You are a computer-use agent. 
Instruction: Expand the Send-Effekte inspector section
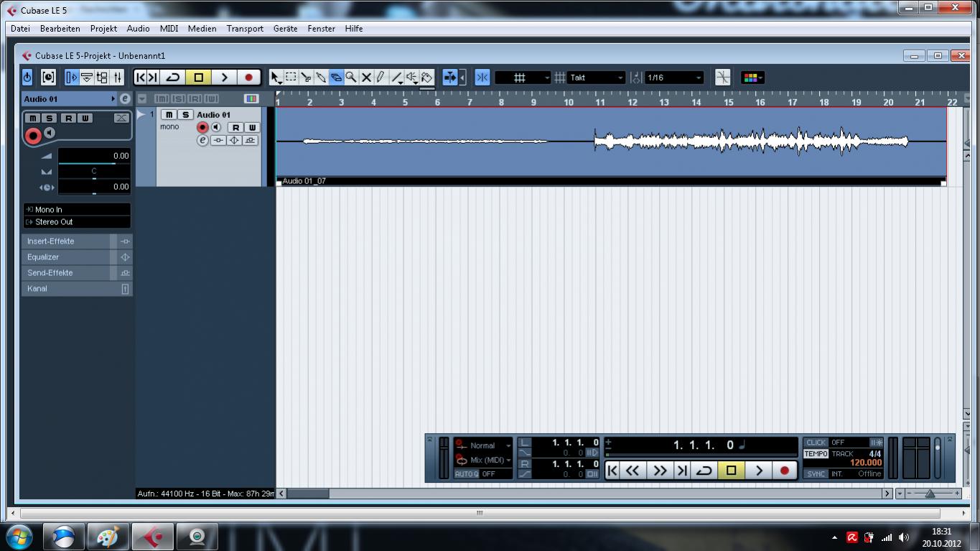(77, 273)
